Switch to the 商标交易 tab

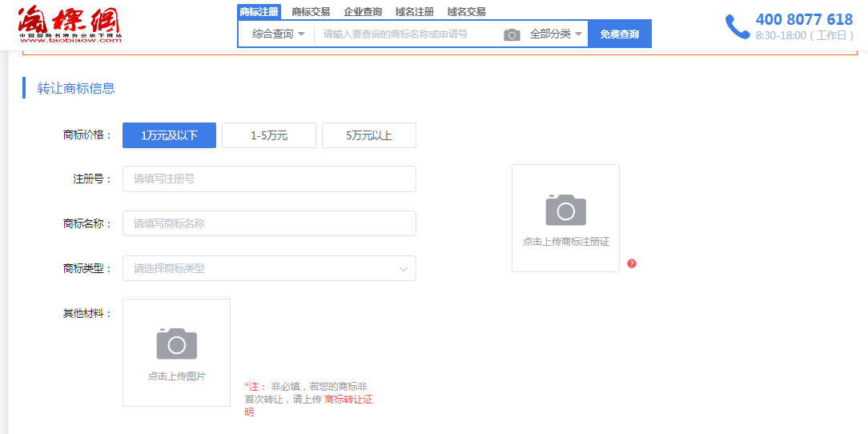311,12
